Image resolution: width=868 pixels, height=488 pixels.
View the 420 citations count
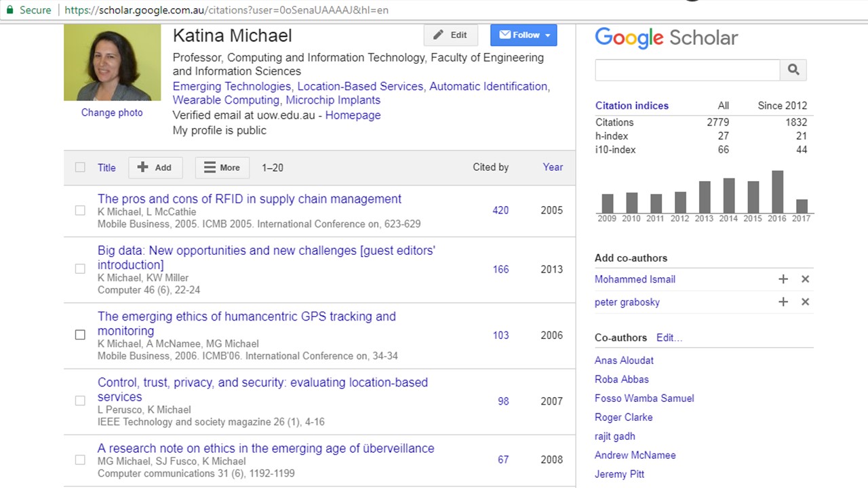tap(500, 210)
